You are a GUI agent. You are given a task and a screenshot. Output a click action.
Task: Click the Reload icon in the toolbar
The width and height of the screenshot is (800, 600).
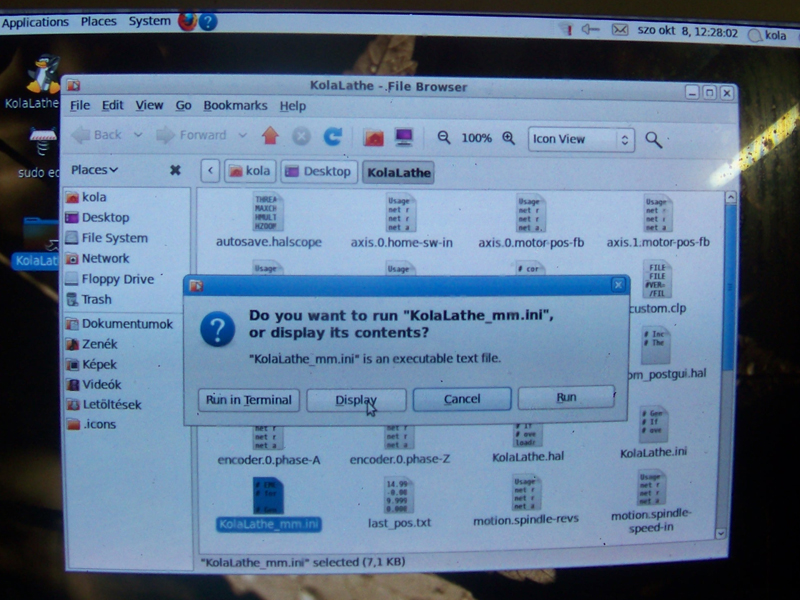pyautogui.click(x=333, y=136)
